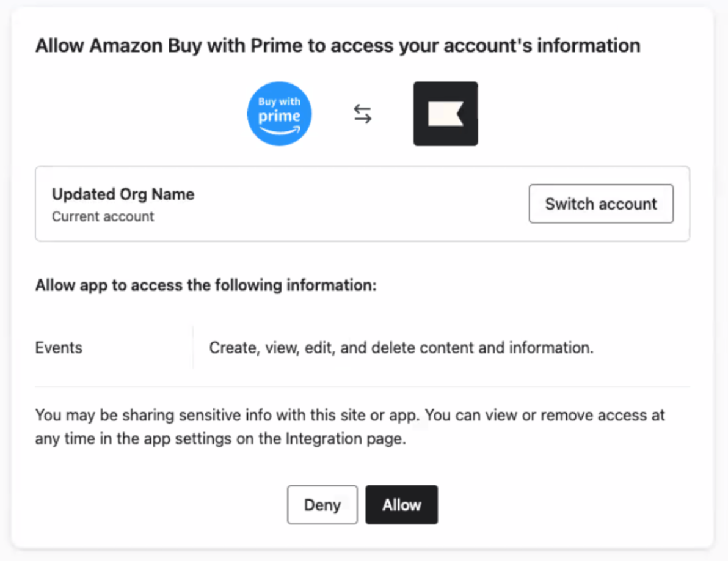This screenshot has width=728, height=561.
Task: Click the 'Allow app to access' heading
Action: (206, 285)
